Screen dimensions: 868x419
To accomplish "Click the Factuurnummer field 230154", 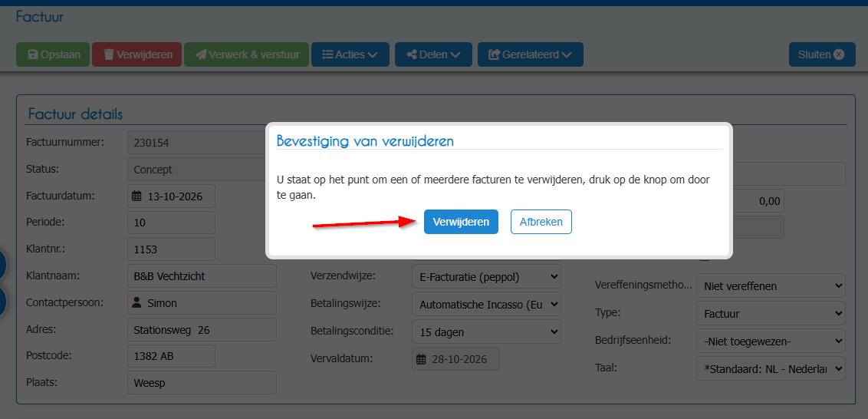I will 196,143.
